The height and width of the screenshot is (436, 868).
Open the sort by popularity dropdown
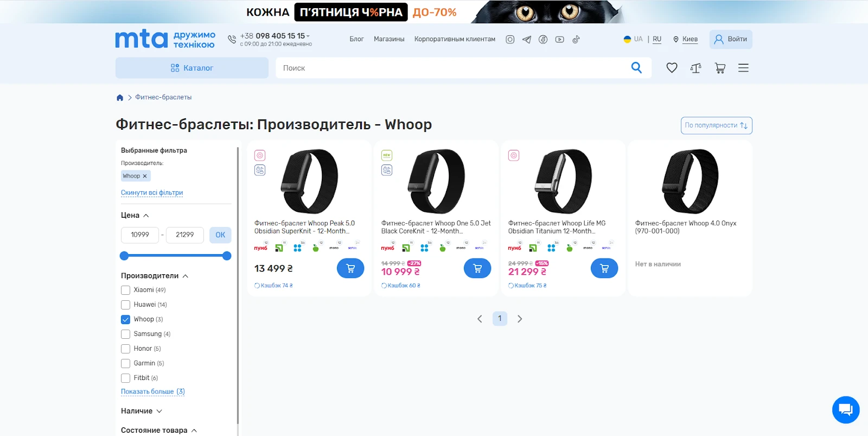tap(716, 125)
